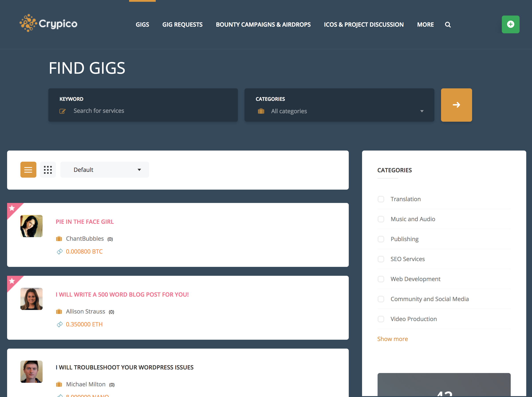Image resolution: width=532 pixels, height=397 pixels.
Task: Switch to list view layout
Action: coord(28,169)
